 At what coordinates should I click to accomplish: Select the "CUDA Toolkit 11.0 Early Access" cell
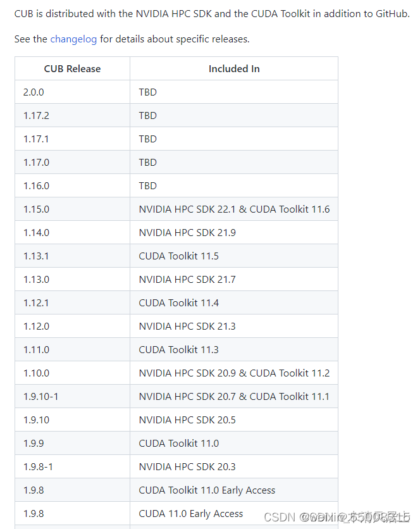pyautogui.click(x=234, y=490)
